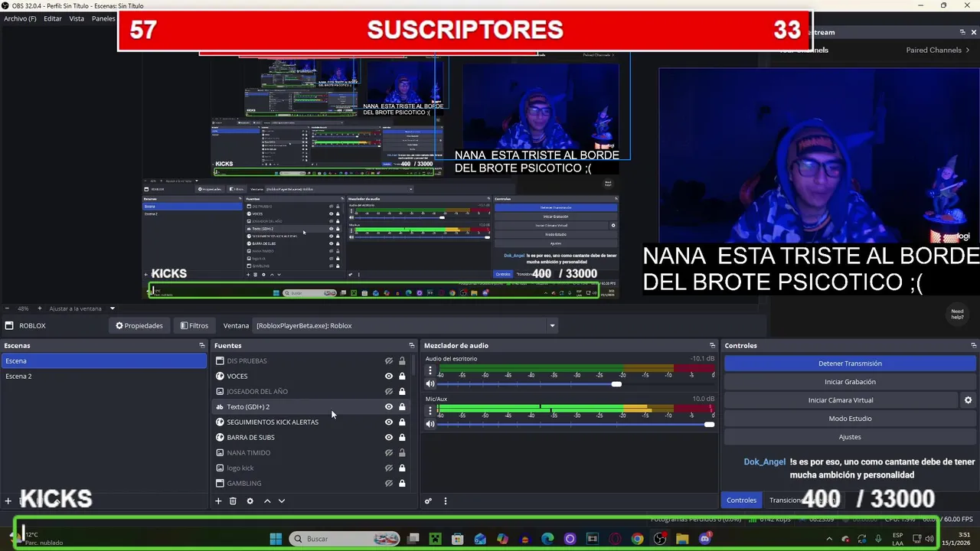The width and height of the screenshot is (980, 551).
Task: Open Discord from the taskbar
Action: click(x=705, y=539)
